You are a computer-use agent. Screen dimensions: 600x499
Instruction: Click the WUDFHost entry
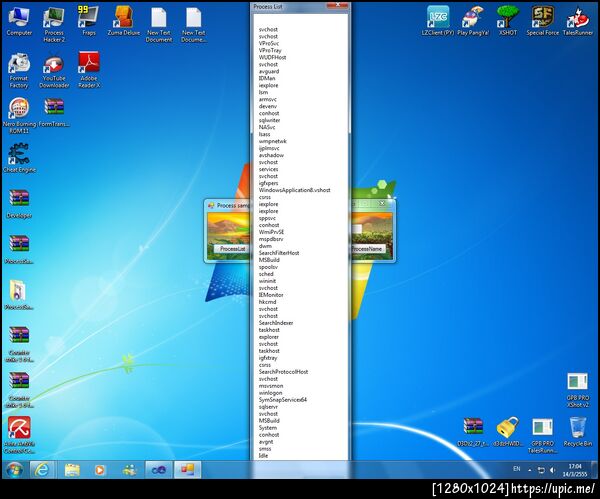click(x=272, y=57)
